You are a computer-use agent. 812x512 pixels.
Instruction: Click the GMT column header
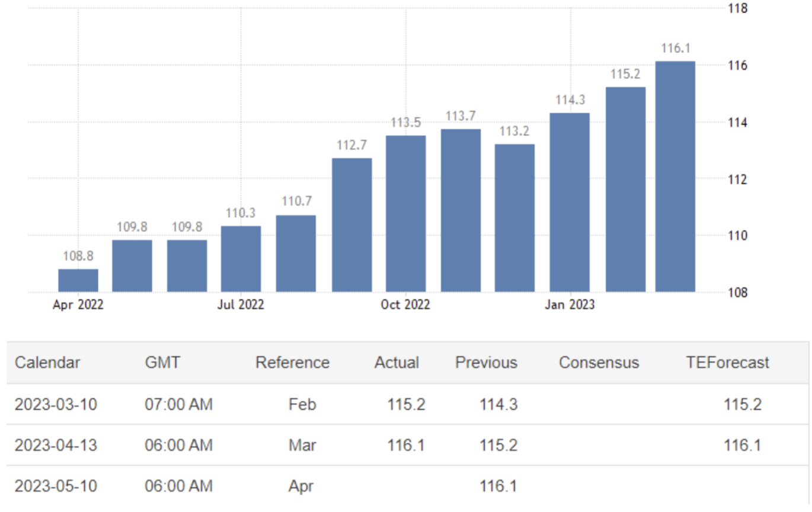click(x=162, y=363)
